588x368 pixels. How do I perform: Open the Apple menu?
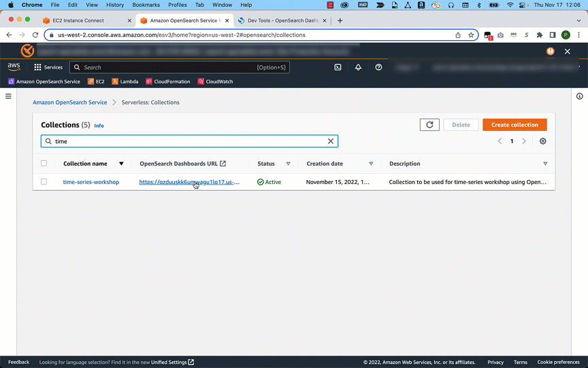point(11,5)
